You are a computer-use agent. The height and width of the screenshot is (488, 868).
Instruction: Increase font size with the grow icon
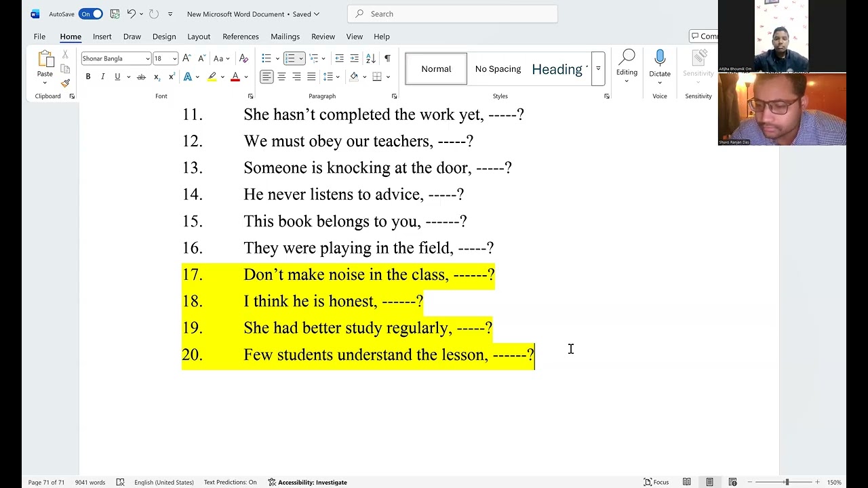click(187, 58)
